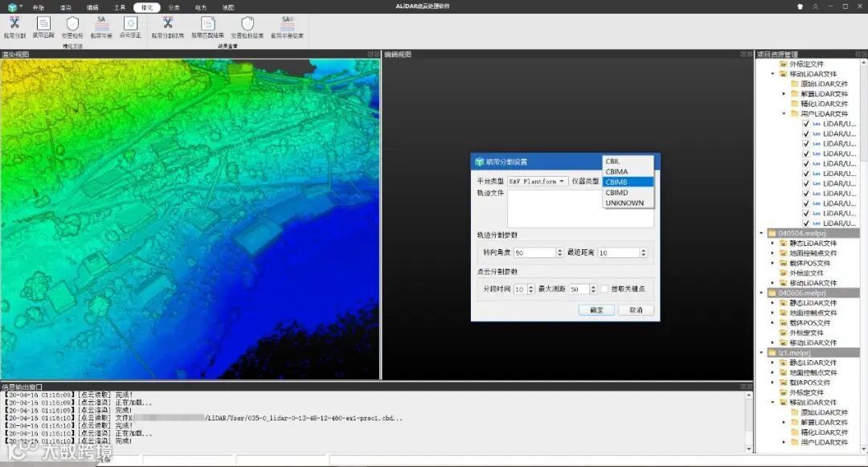Click the 精化LiDAR文件 folder icon in the top tree section
The width and height of the screenshot is (868, 467).
pyautogui.click(x=794, y=104)
